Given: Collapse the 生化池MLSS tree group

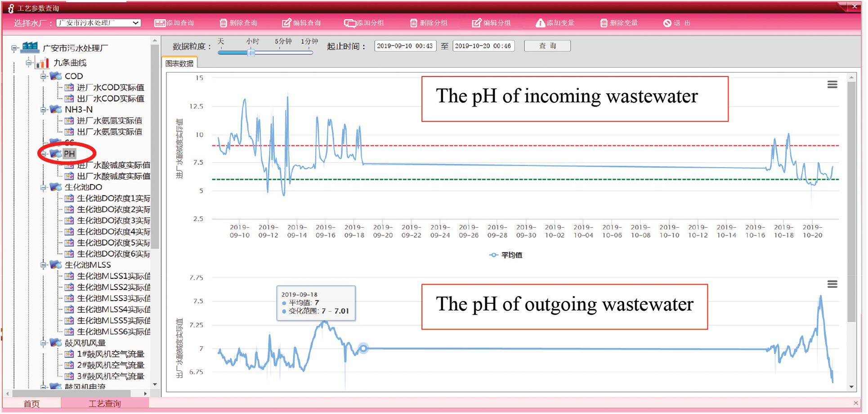Looking at the screenshot, I should [x=44, y=265].
